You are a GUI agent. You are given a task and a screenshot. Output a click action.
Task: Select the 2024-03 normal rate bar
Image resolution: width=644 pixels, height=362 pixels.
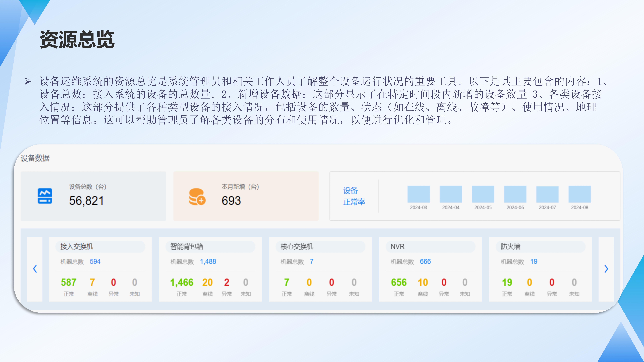(419, 194)
